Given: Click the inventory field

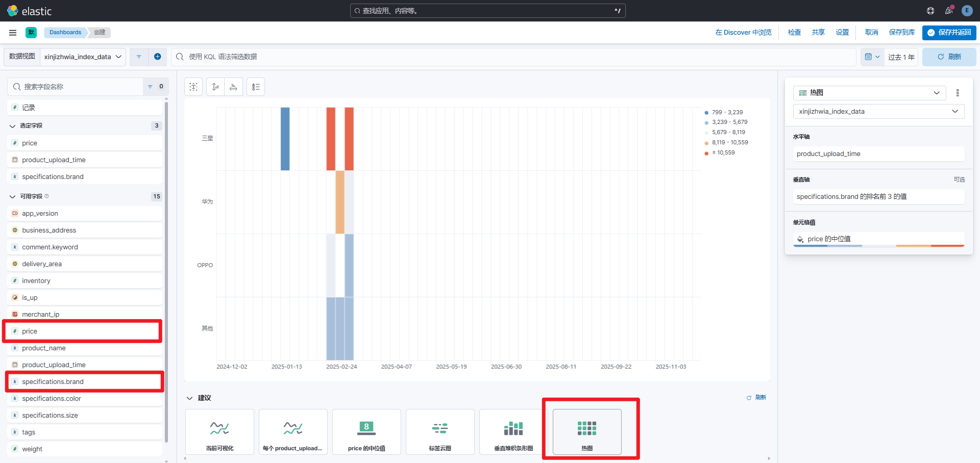Looking at the screenshot, I should point(85,280).
